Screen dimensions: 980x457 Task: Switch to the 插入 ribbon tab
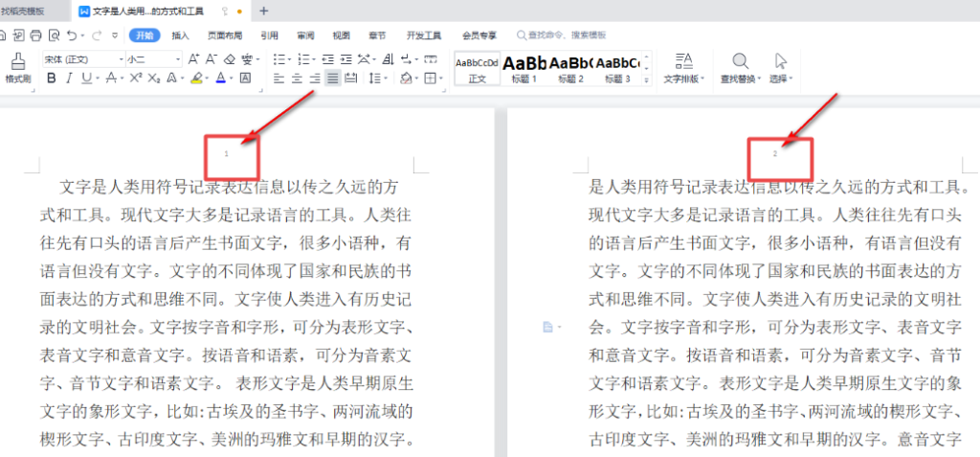(x=181, y=35)
